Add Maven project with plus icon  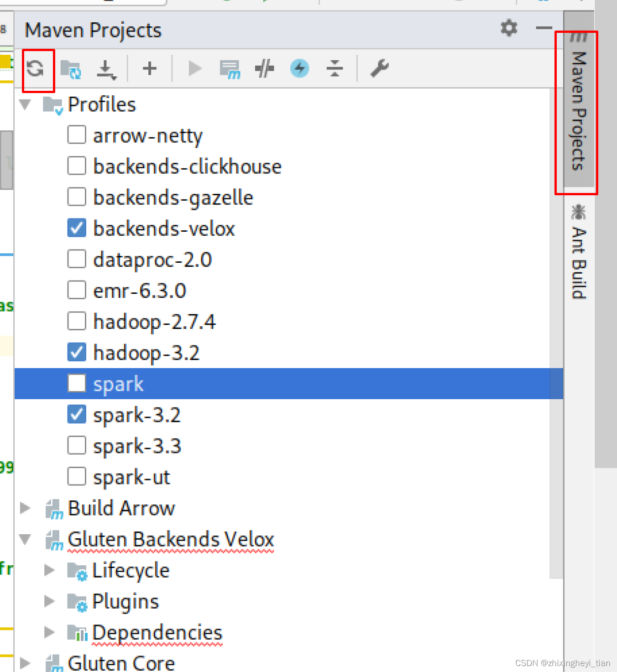[x=150, y=69]
